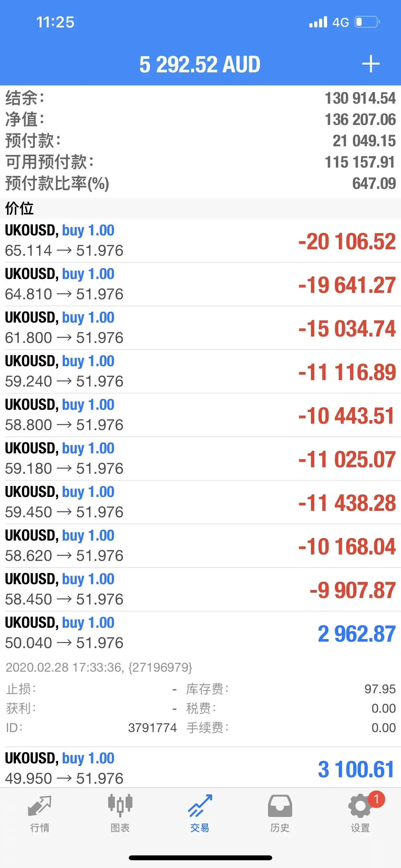Tap the battery indicator in status bar
Viewport: 401px width, 868px height.
[367, 22]
